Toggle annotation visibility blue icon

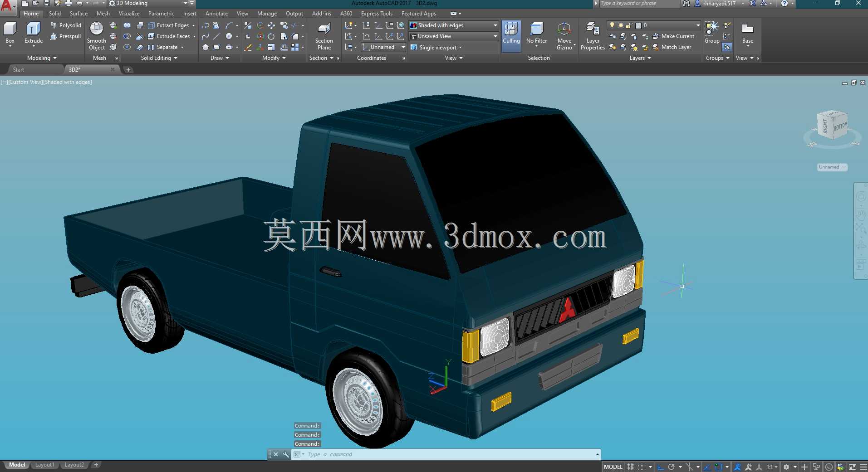point(737,467)
